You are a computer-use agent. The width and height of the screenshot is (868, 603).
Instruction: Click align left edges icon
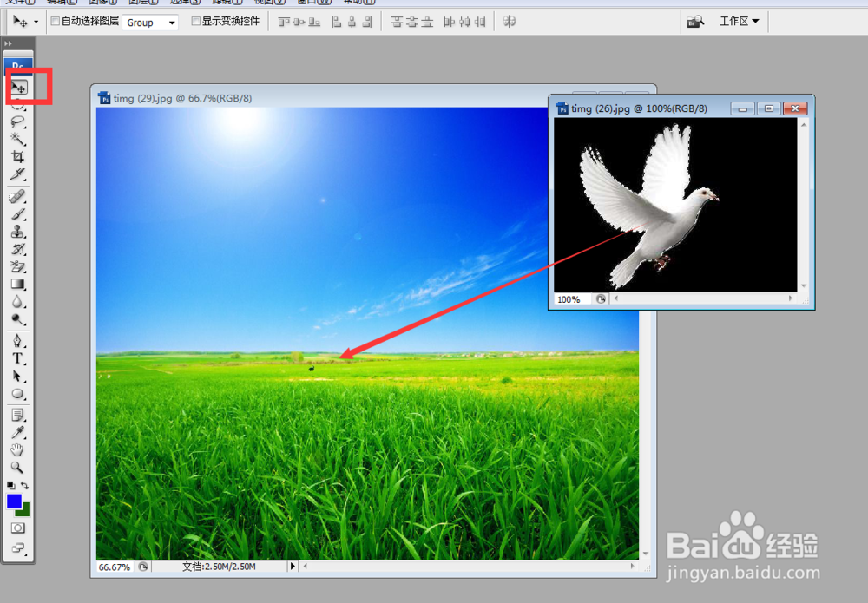tap(336, 22)
